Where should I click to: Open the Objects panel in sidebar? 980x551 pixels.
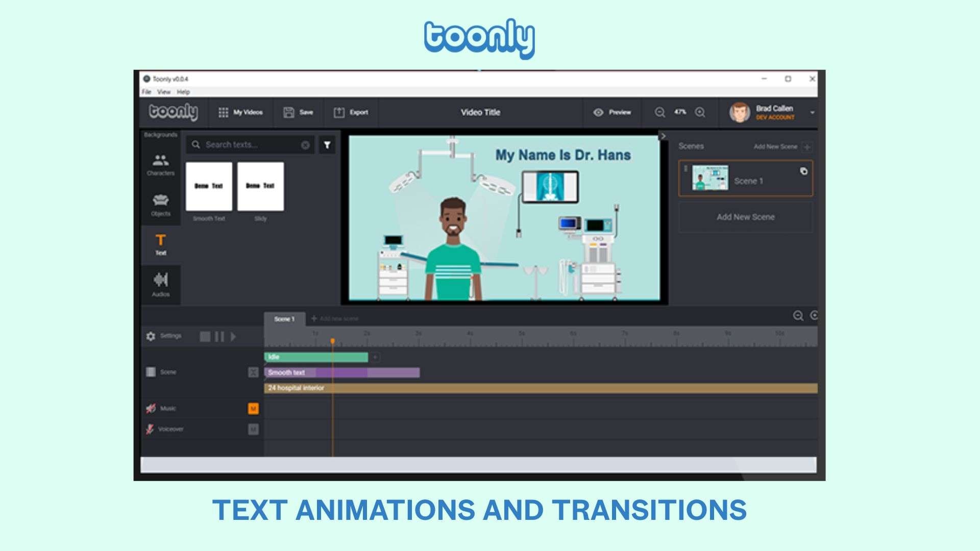(x=160, y=205)
